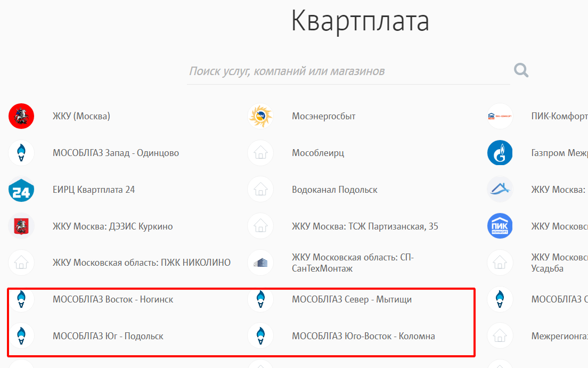This screenshot has height=368, width=588.
Task: Open the Мособлеирц provider link
Action: [318, 153]
